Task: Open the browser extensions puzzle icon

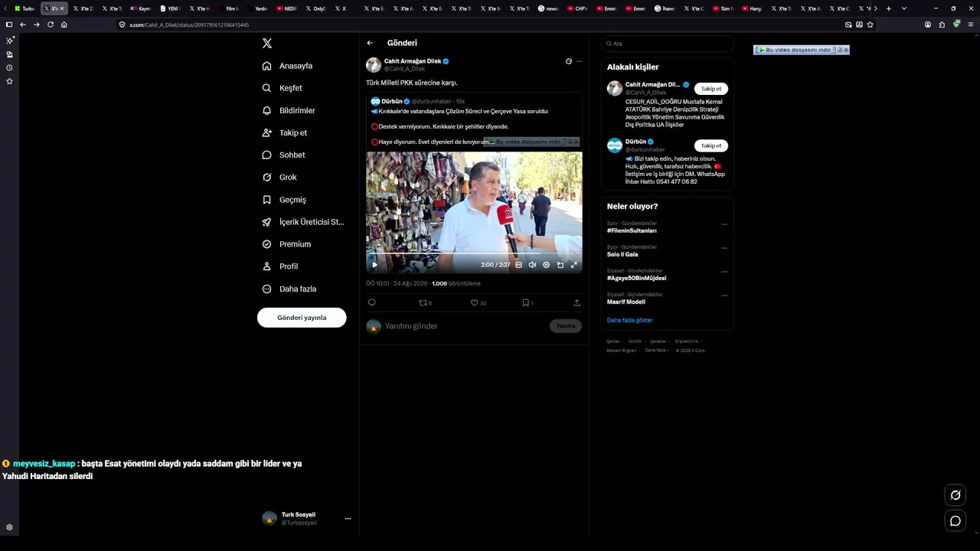Action: (942, 24)
